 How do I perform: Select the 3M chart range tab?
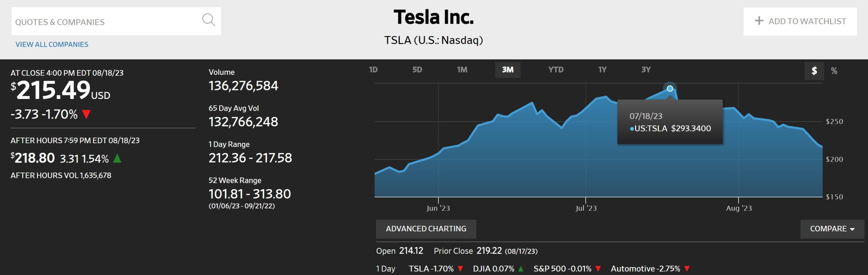tap(508, 70)
